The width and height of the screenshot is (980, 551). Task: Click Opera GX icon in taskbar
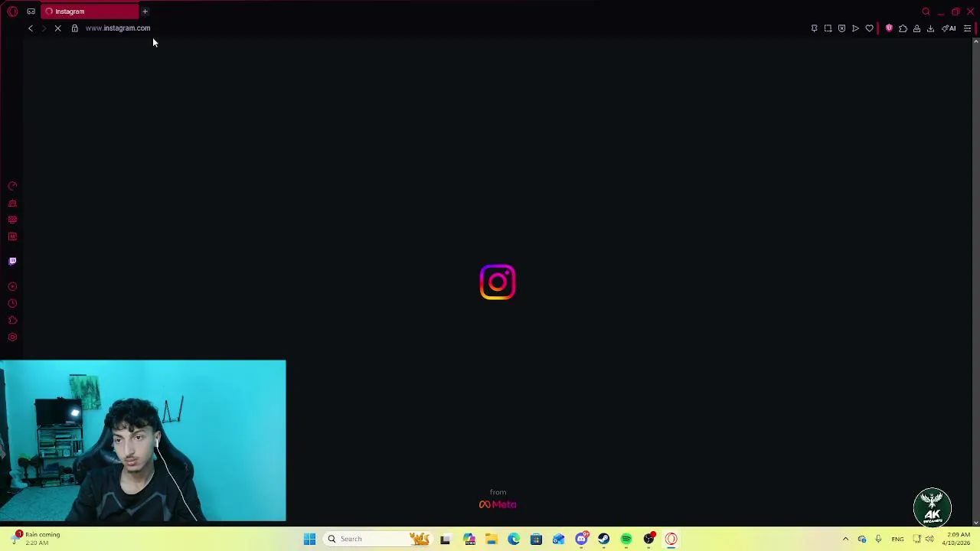tap(671, 539)
